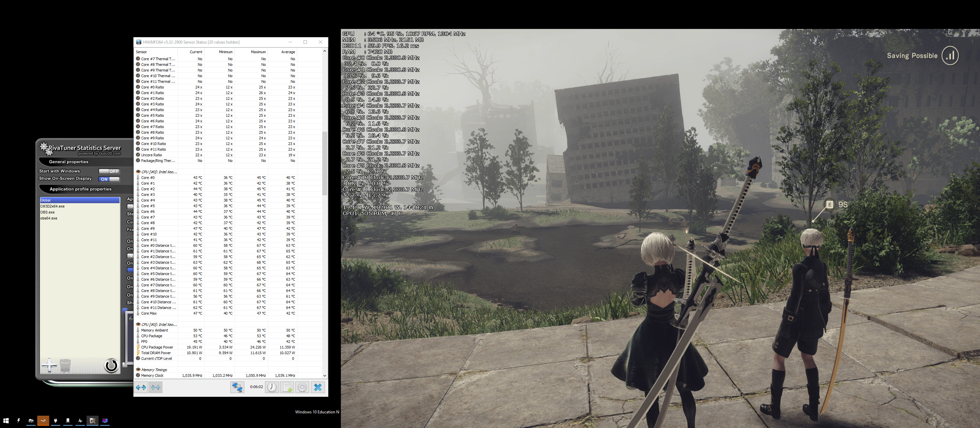Click the bookmark taskbar icon
The height and width of the screenshot is (428, 980).
tap(68, 420)
